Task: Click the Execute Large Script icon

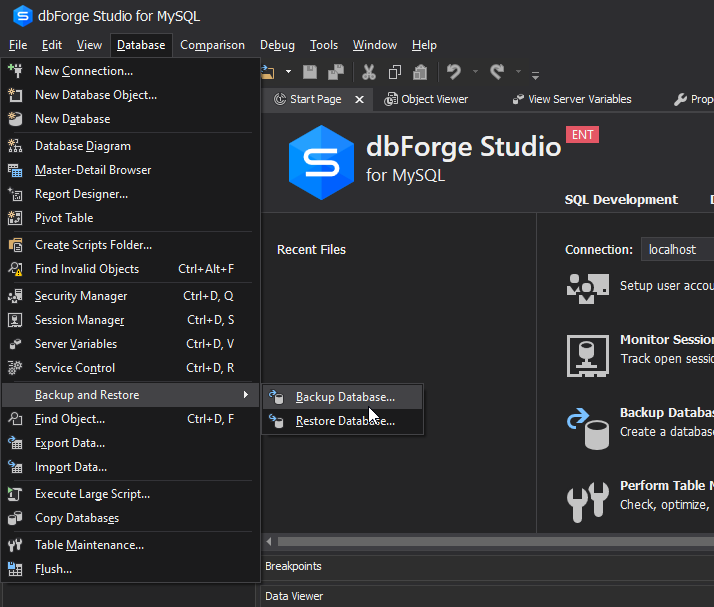Action: [x=15, y=494]
